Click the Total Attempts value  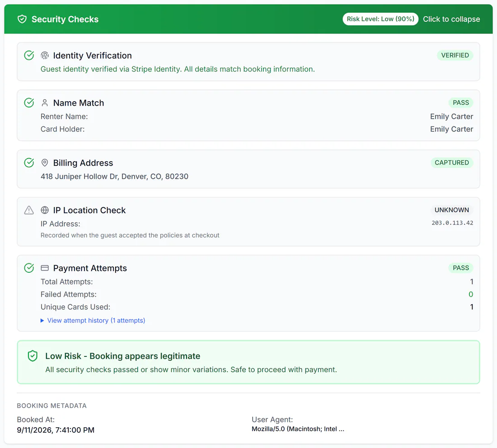(x=471, y=282)
